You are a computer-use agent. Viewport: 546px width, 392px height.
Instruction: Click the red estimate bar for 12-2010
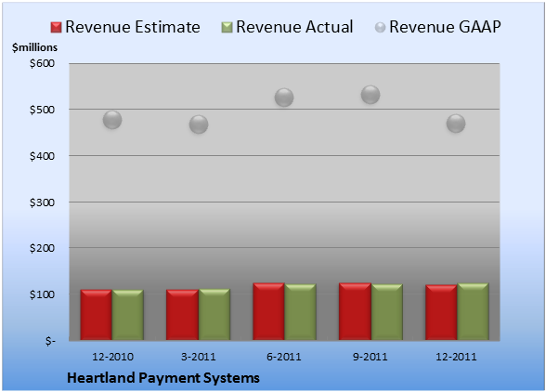coord(97,315)
